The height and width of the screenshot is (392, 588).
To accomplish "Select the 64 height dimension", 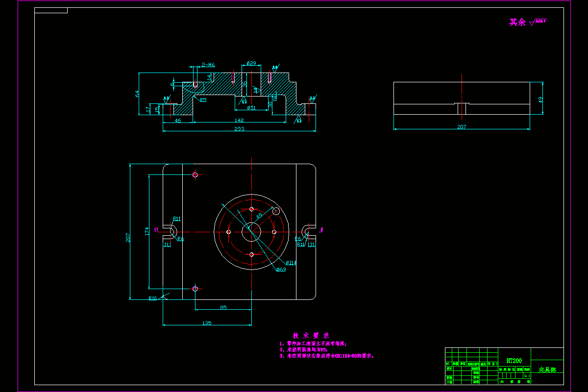I will (138, 93).
